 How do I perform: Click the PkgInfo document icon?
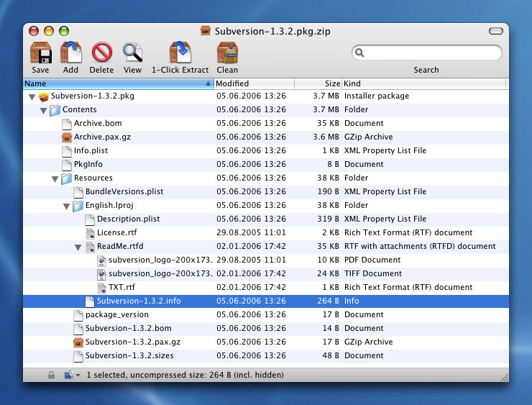66,165
